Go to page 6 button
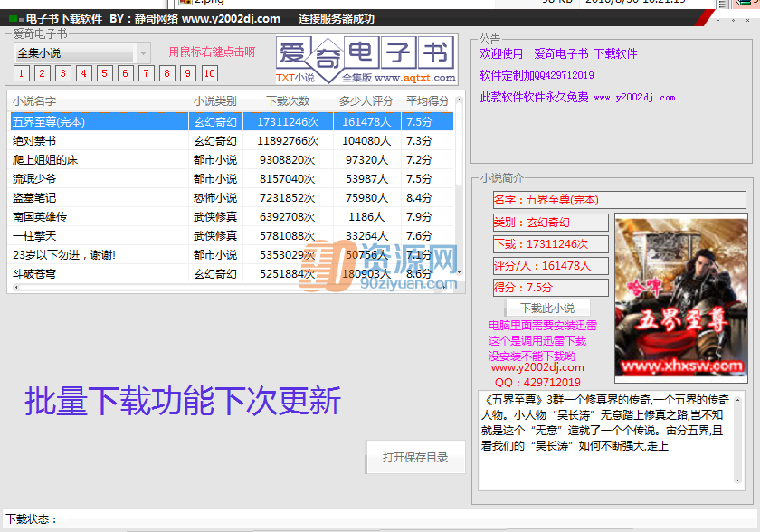 point(126,73)
